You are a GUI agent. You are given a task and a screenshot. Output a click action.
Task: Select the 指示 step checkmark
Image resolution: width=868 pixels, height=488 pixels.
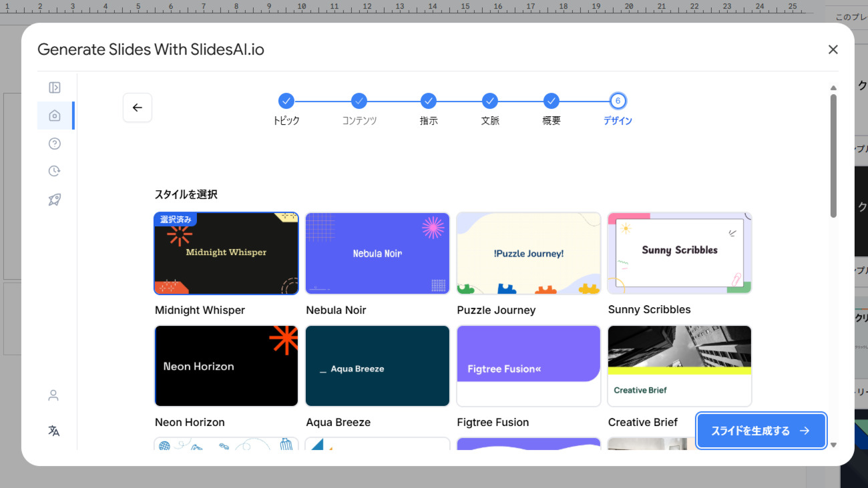[428, 100]
